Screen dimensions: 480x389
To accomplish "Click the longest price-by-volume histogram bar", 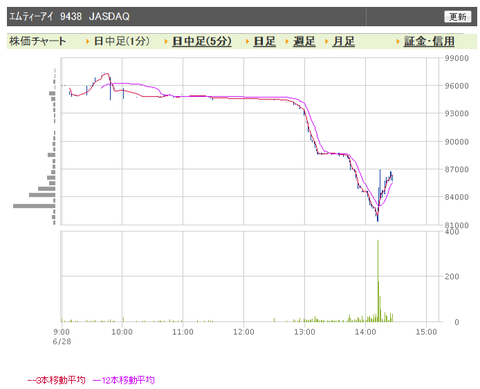I will (x=34, y=206).
